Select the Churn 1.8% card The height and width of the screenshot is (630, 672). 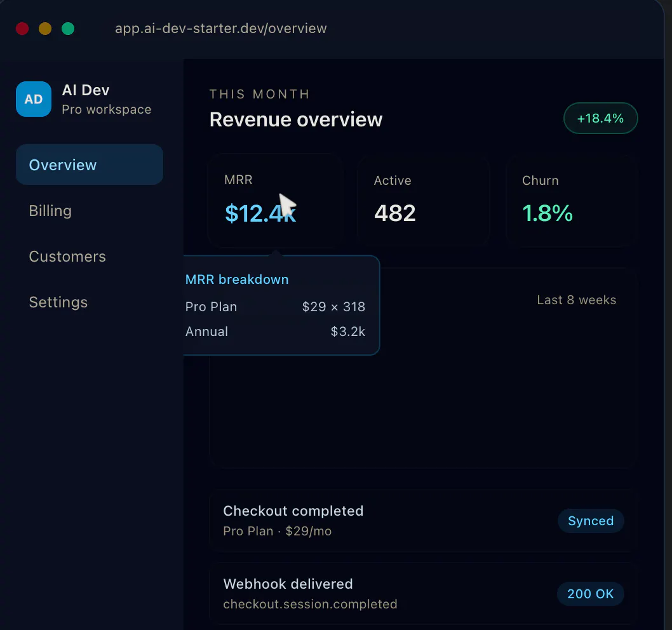point(572,200)
